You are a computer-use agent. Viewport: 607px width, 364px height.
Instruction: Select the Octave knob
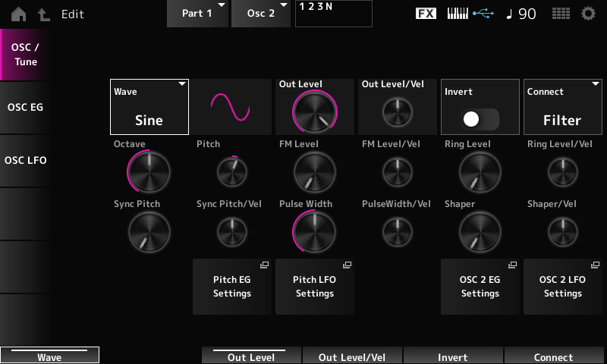coord(149,170)
